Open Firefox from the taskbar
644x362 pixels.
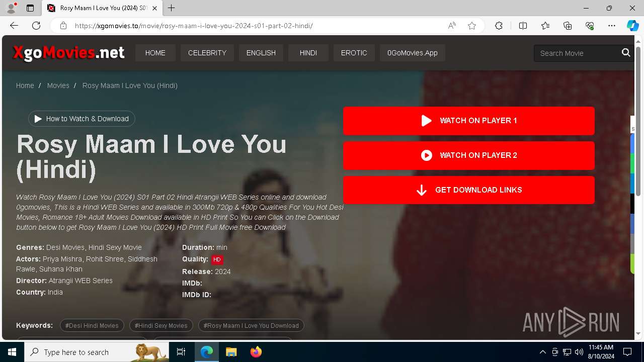256,352
